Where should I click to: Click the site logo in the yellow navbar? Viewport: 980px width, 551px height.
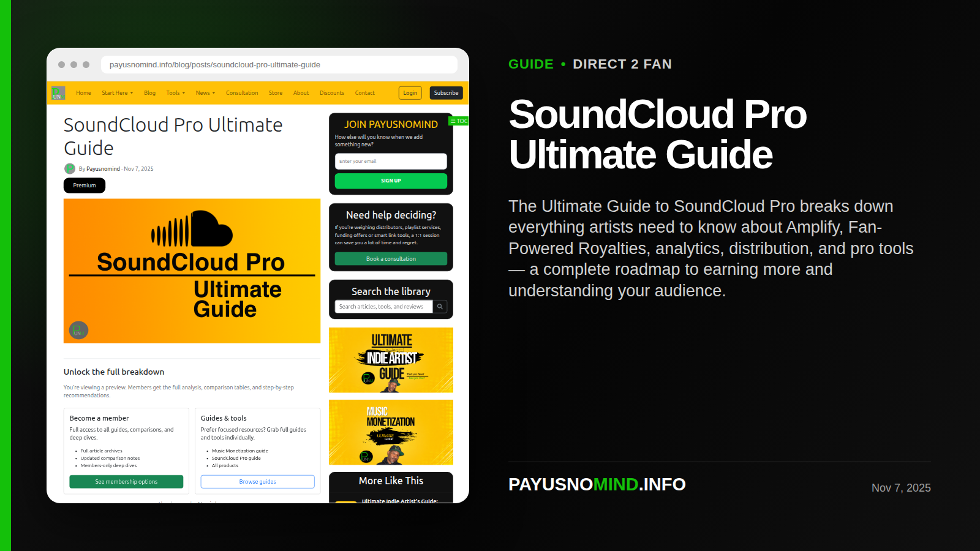tap(58, 93)
